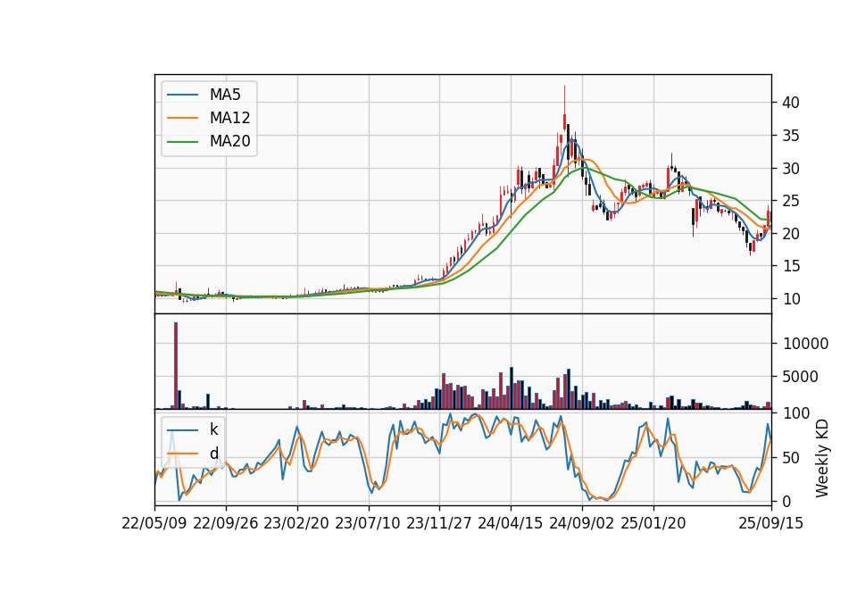Click the green MA20 legend line sample

(182, 142)
